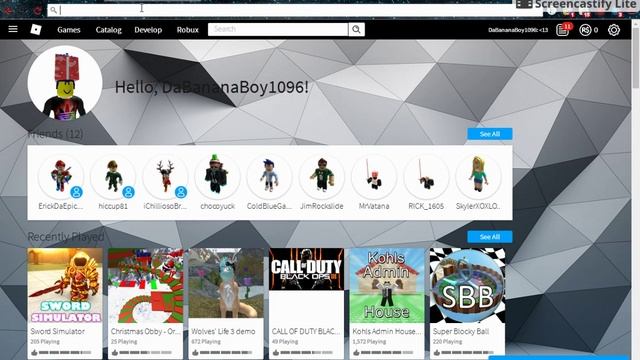640x360 pixels.
Task: Click See All next to Friends
Action: tap(490, 134)
